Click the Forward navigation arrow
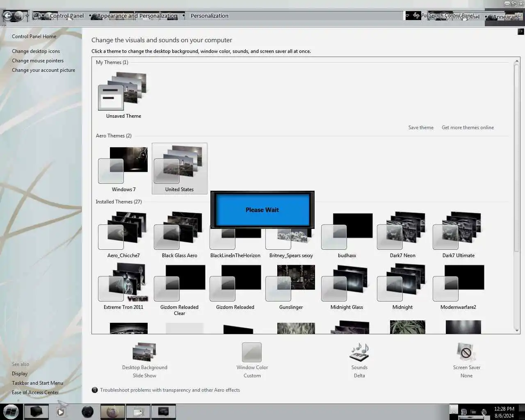This screenshot has width=525, height=420. pos(18,16)
